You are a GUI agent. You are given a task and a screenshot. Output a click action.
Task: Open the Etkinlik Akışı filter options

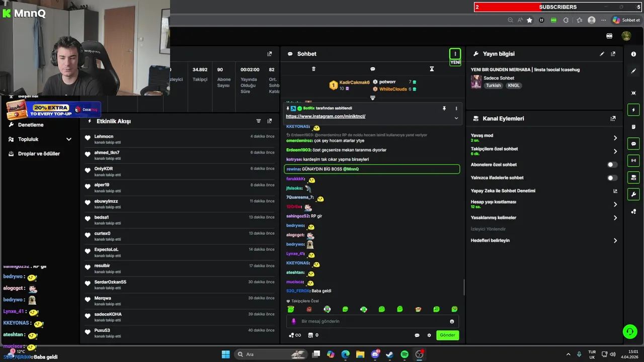point(259,121)
